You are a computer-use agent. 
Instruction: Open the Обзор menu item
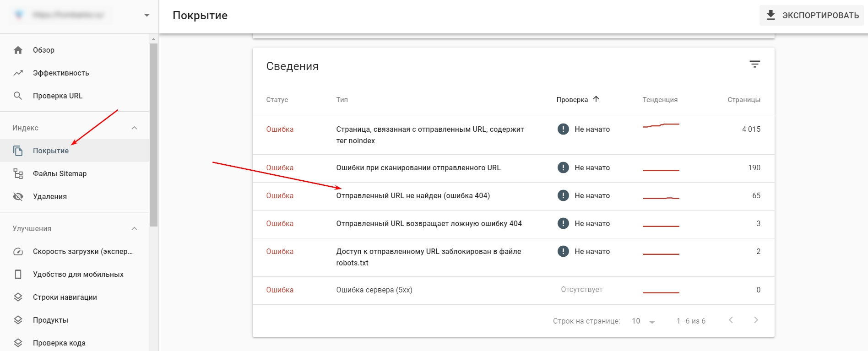75,50
